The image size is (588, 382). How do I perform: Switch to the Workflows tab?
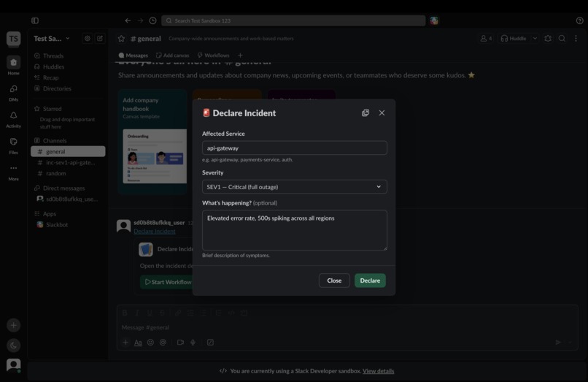click(x=213, y=56)
